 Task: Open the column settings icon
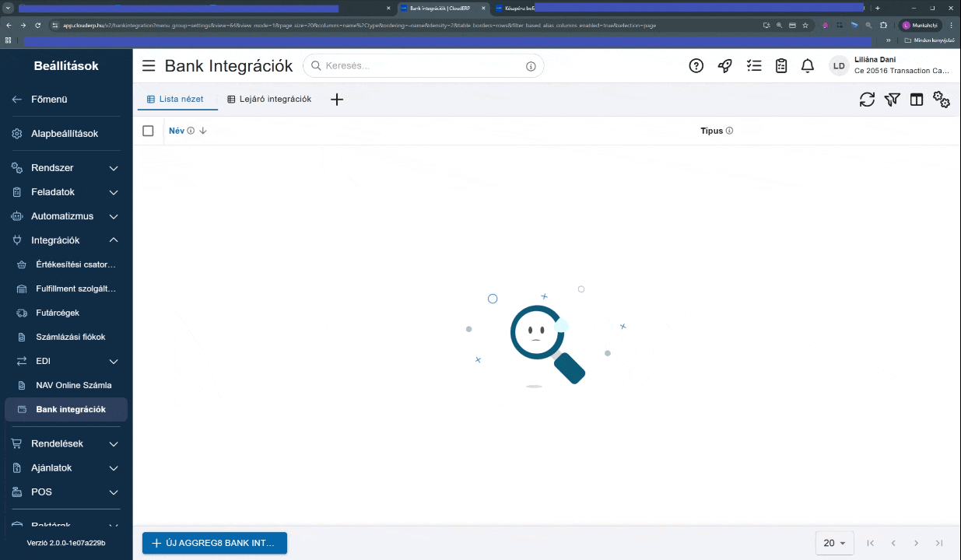coord(917,100)
